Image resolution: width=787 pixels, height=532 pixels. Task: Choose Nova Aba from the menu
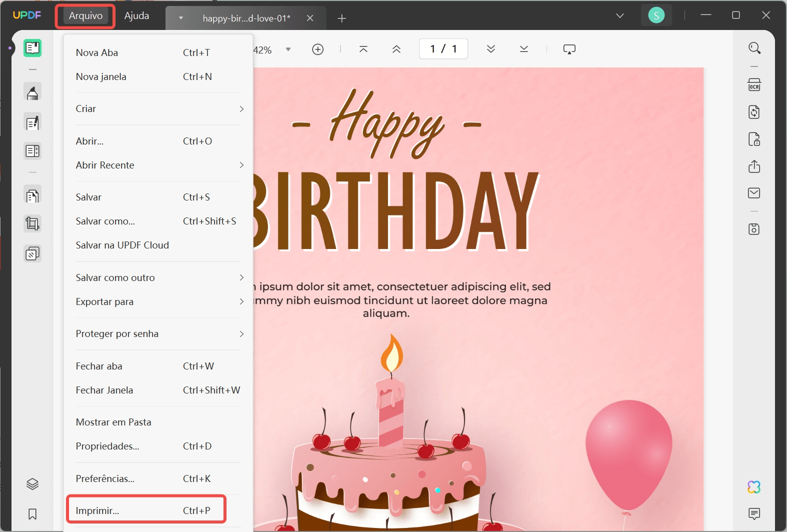point(158,52)
